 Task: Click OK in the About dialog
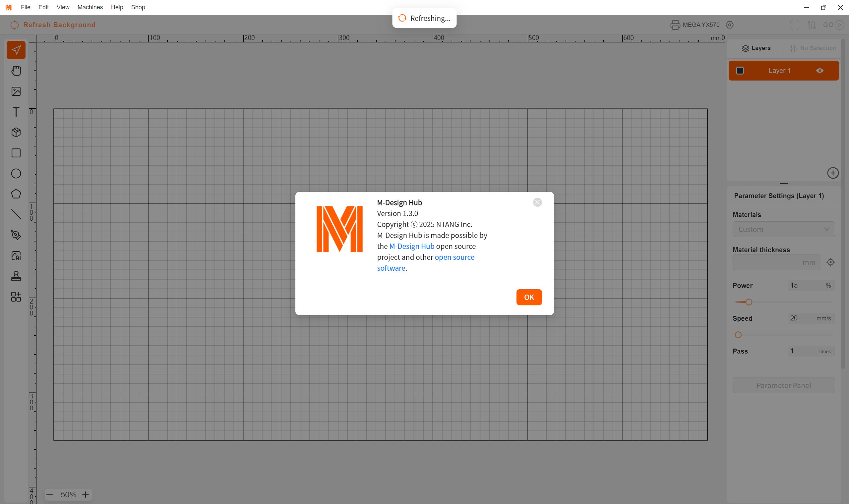[x=529, y=297]
